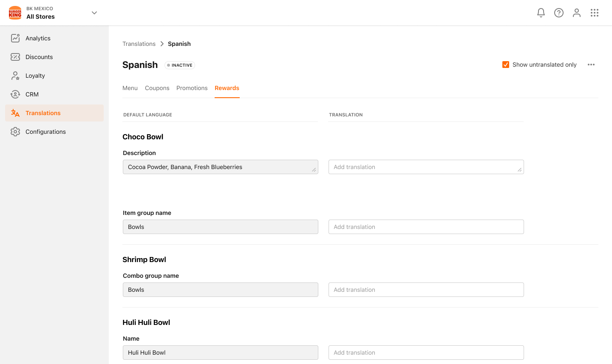The width and height of the screenshot is (612, 364).
Task: Switch to the Coupons tab
Action: [157, 88]
